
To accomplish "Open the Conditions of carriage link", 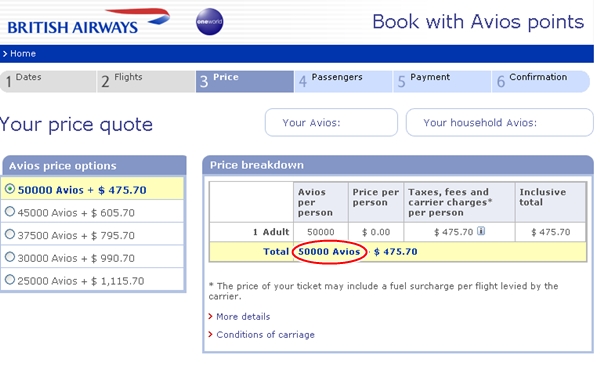I will click(265, 335).
